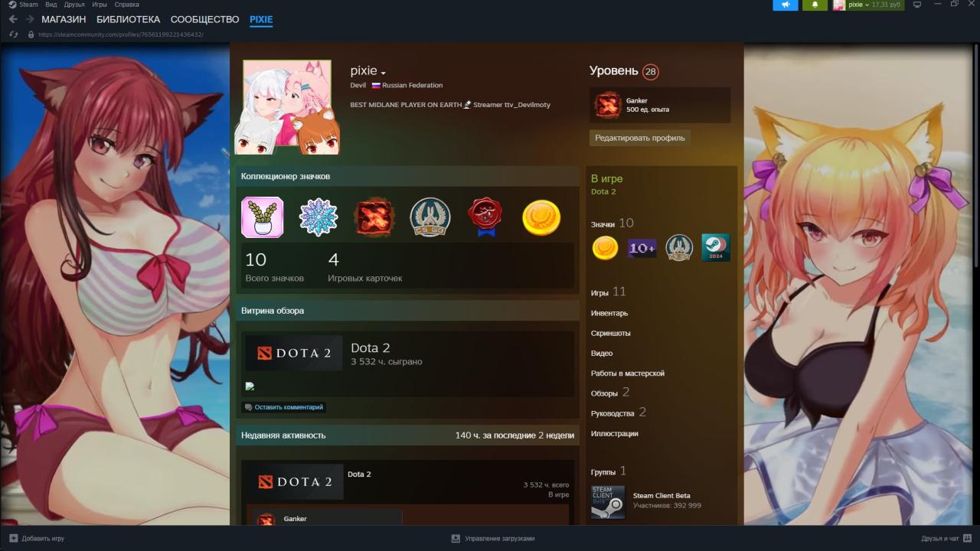Click Dota 2 link under В игре
This screenshot has height=551, width=980.
(x=603, y=191)
